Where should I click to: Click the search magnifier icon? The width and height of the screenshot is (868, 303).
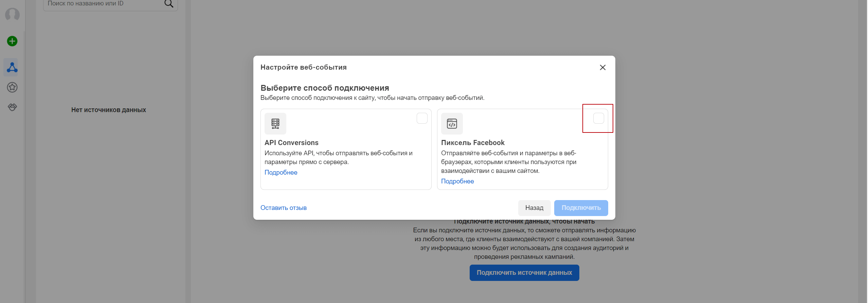pyautogui.click(x=169, y=4)
